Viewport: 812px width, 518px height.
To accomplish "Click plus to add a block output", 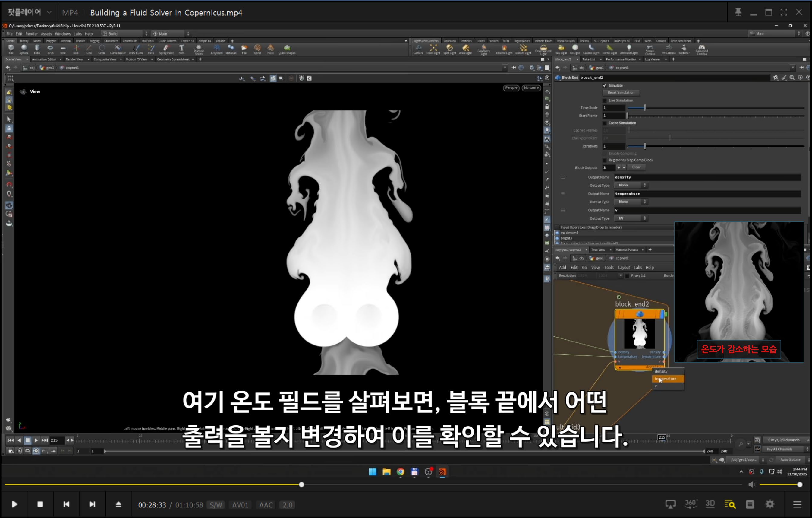I will pos(618,167).
